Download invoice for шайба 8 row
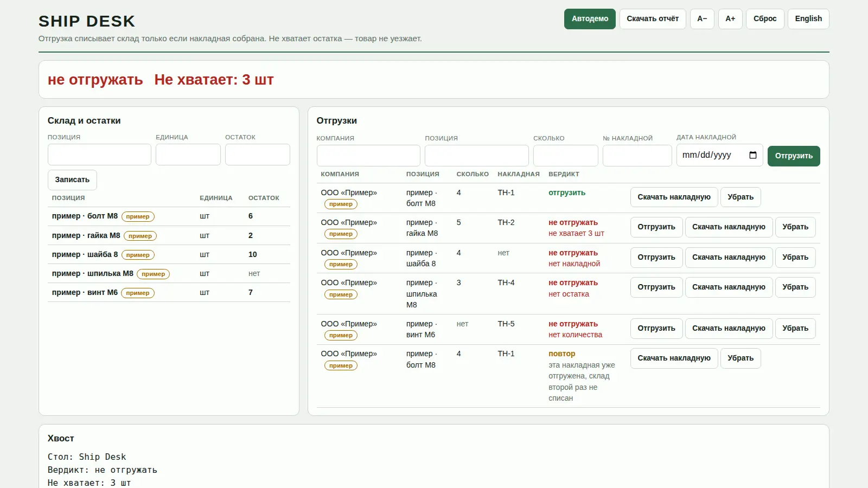 pos(729,258)
